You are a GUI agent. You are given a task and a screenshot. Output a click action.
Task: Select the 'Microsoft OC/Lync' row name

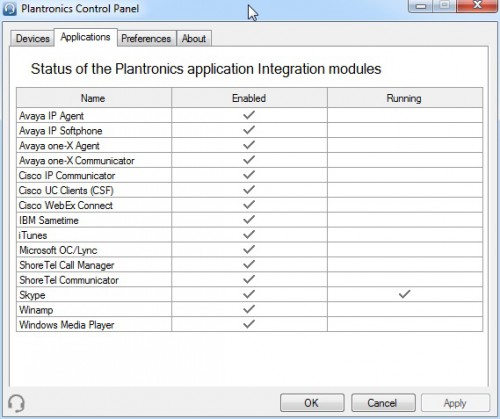(x=58, y=250)
